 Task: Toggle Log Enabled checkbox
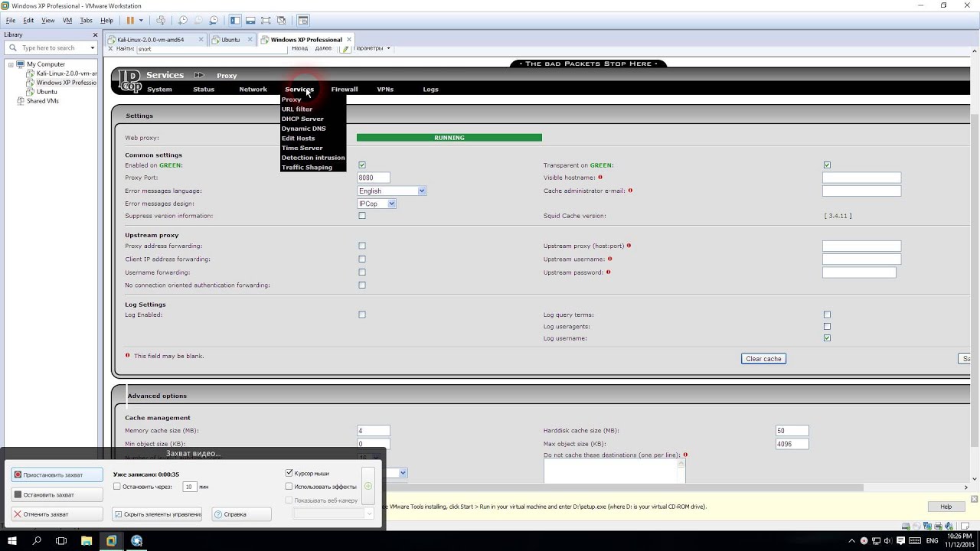362,315
